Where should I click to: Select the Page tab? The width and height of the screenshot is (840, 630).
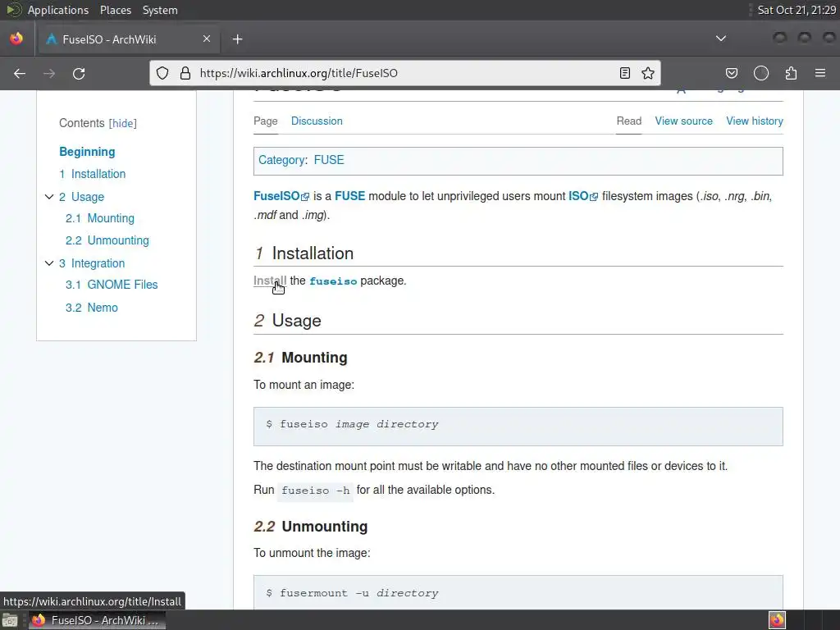click(265, 121)
